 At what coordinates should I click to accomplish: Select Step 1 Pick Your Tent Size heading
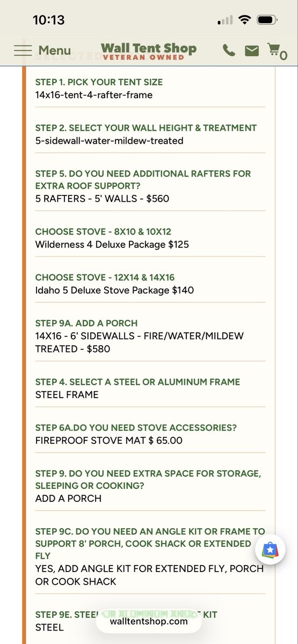point(99,82)
